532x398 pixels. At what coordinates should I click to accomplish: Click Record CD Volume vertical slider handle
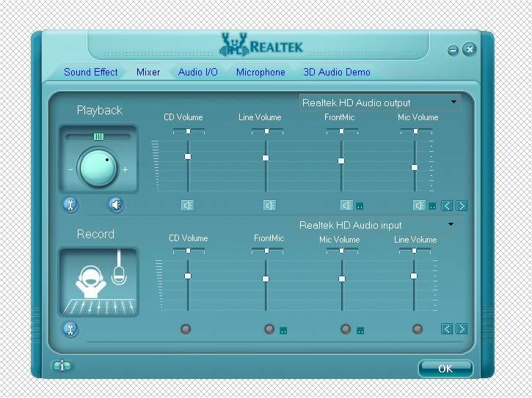[188, 276]
